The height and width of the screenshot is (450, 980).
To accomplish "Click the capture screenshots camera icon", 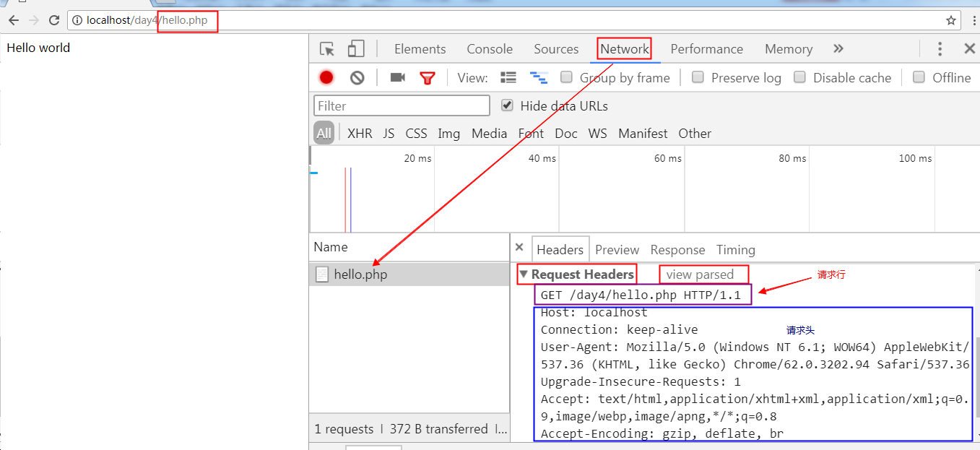I will tap(397, 77).
